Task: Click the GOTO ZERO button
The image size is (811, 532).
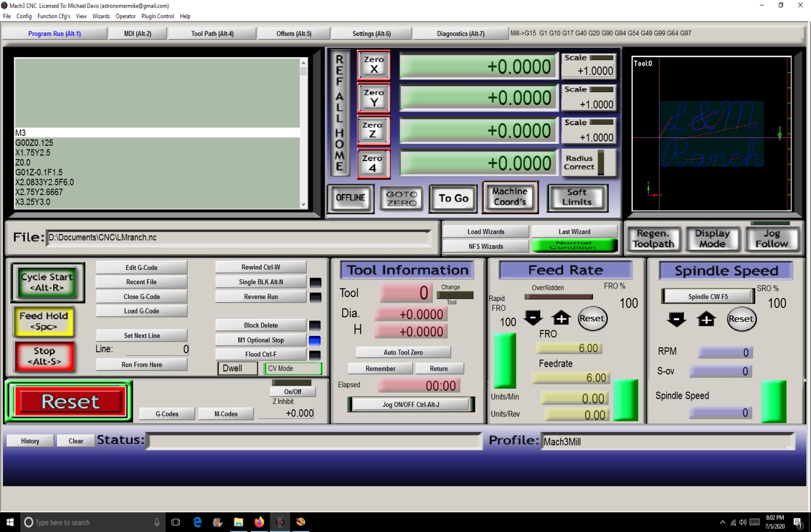Action: tap(401, 198)
